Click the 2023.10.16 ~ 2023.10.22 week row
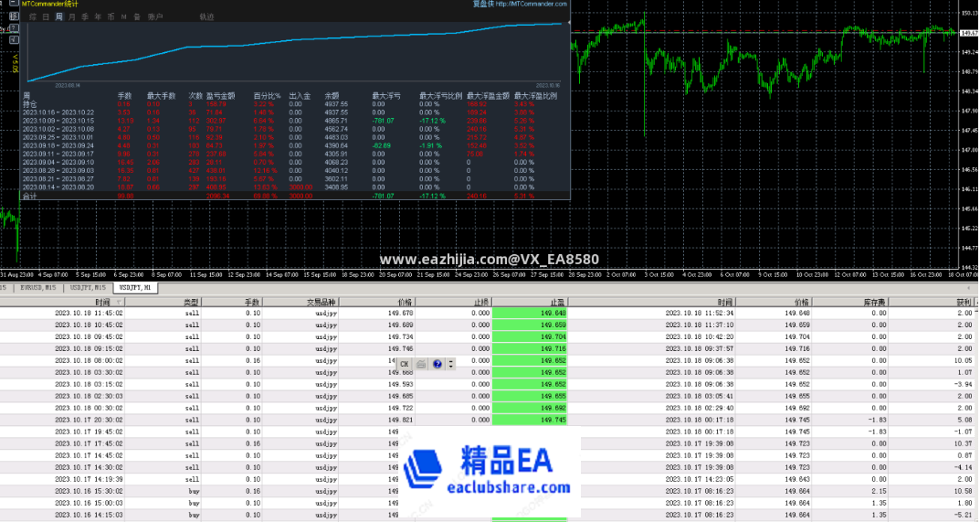This screenshot has height=522, width=980. pyautogui.click(x=294, y=112)
